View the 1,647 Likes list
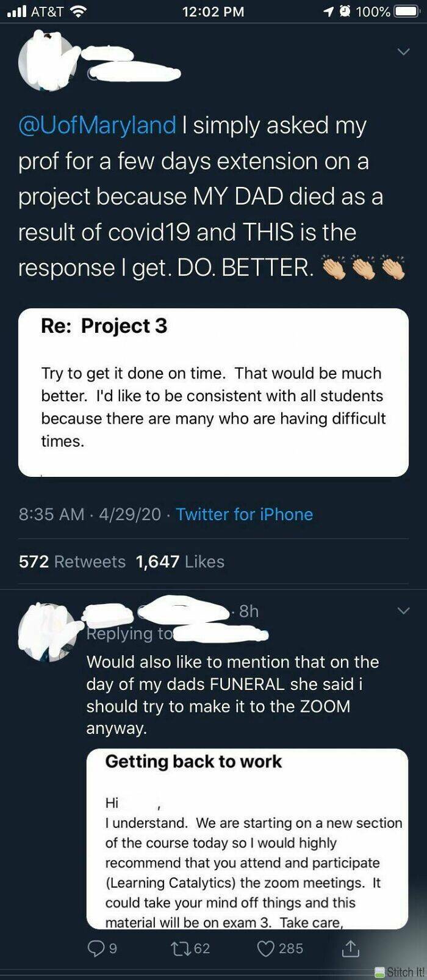This screenshot has height=980, width=427. (x=180, y=561)
